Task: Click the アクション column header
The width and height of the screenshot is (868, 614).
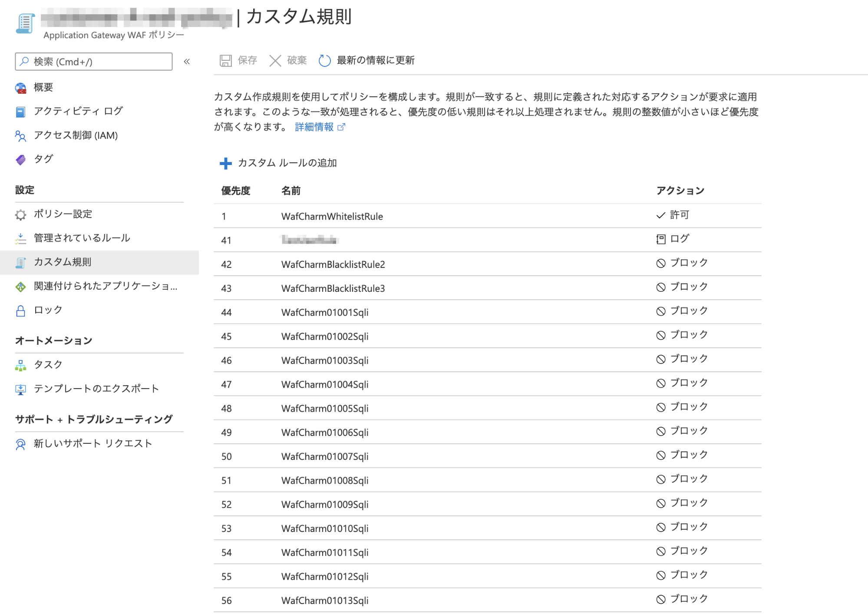Action: coord(680,191)
